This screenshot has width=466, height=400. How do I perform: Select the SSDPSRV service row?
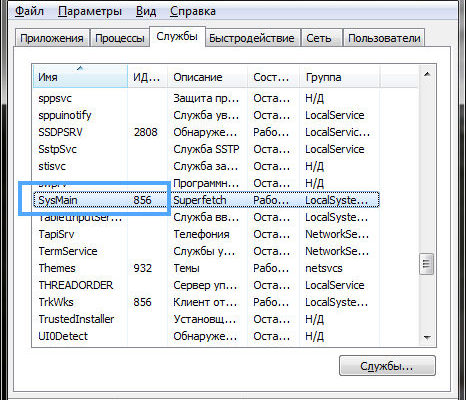tap(206, 132)
